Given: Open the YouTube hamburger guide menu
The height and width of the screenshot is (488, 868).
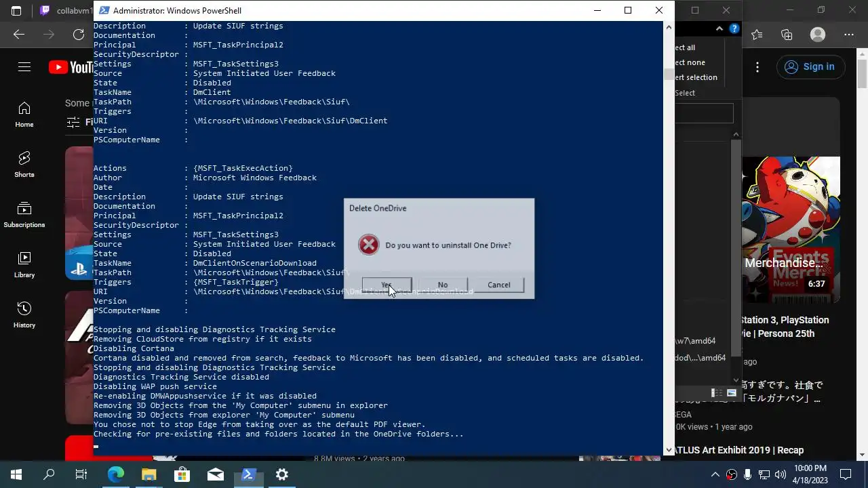Looking at the screenshot, I should [24, 66].
